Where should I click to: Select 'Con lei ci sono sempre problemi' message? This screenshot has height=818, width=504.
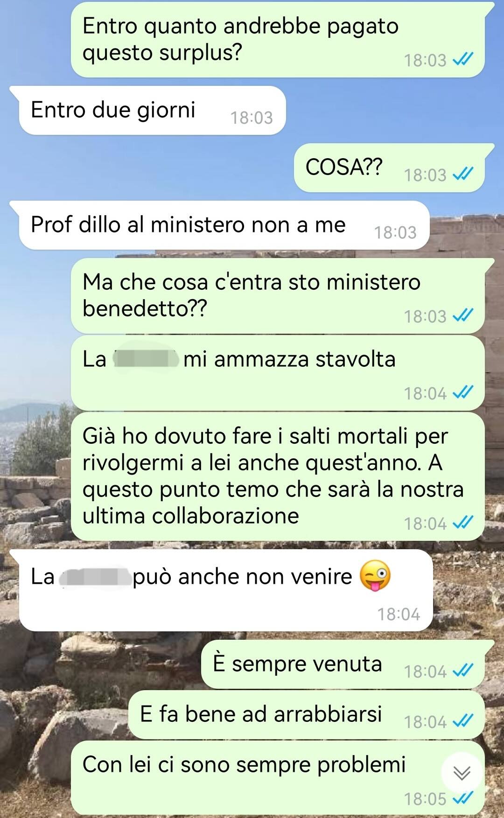(278, 777)
